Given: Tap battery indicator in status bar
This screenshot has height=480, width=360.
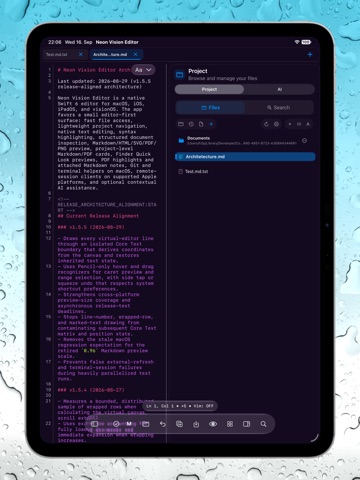Looking at the screenshot, I should tap(306, 42).
